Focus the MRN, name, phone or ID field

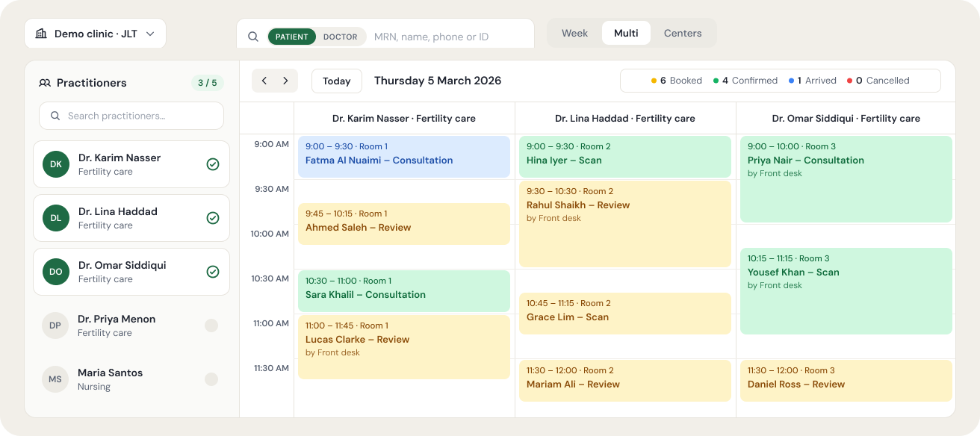tap(450, 37)
